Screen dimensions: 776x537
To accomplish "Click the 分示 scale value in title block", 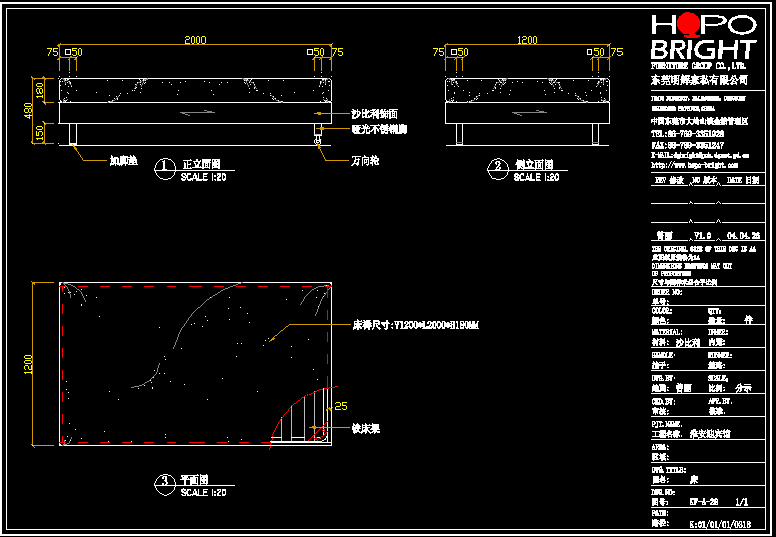I will click(744, 389).
